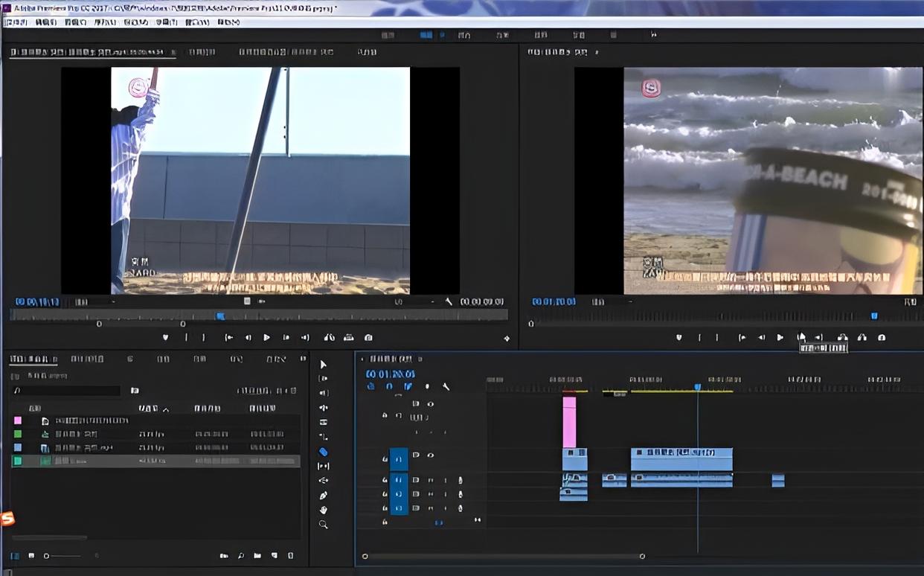Select the Pen tool
924x576 pixels.
tap(323, 496)
